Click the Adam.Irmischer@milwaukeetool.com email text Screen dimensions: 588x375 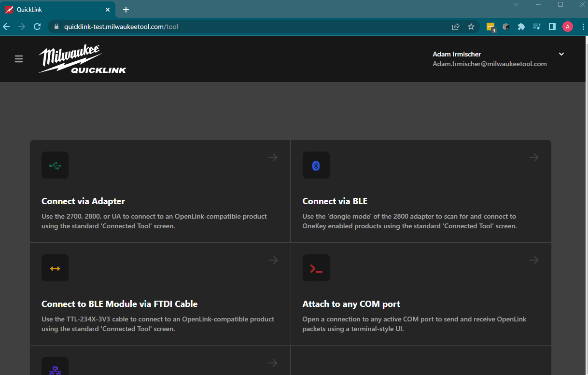(490, 64)
